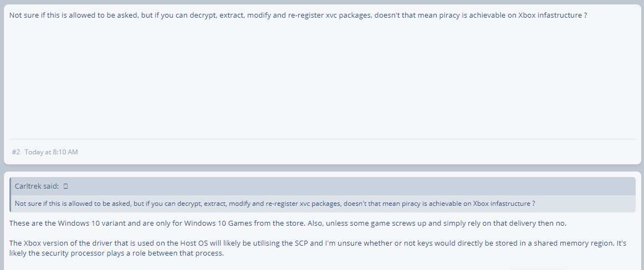The image size is (644, 270).
Task: Click the word 'SCP' in the reply
Action: (300, 243)
